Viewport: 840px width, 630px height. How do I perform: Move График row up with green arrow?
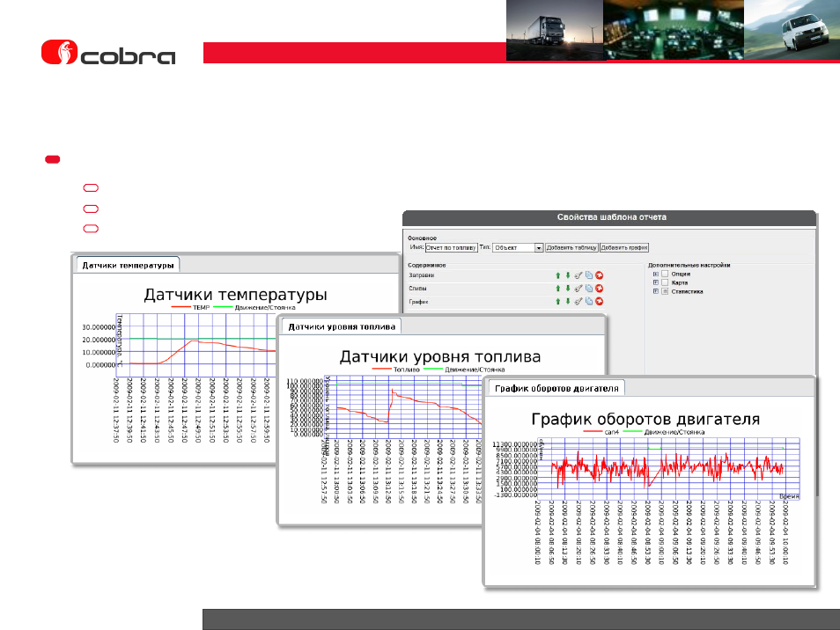coord(557,301)
